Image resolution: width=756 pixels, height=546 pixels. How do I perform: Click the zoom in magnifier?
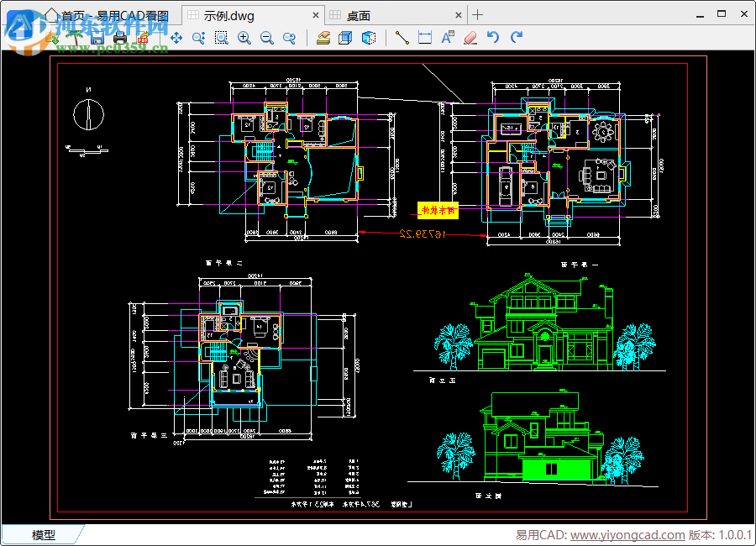[244, 37]
